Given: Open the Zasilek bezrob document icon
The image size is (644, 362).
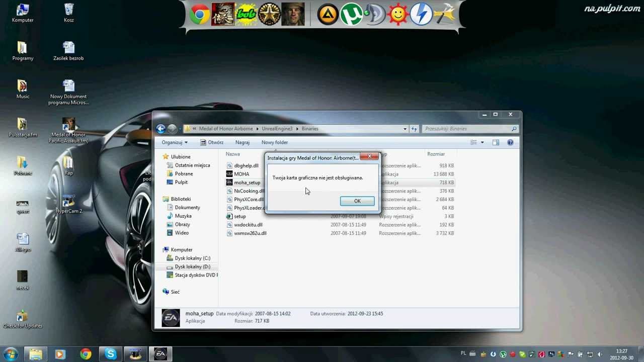Looking at the screenshot, I should pos(68,51).
